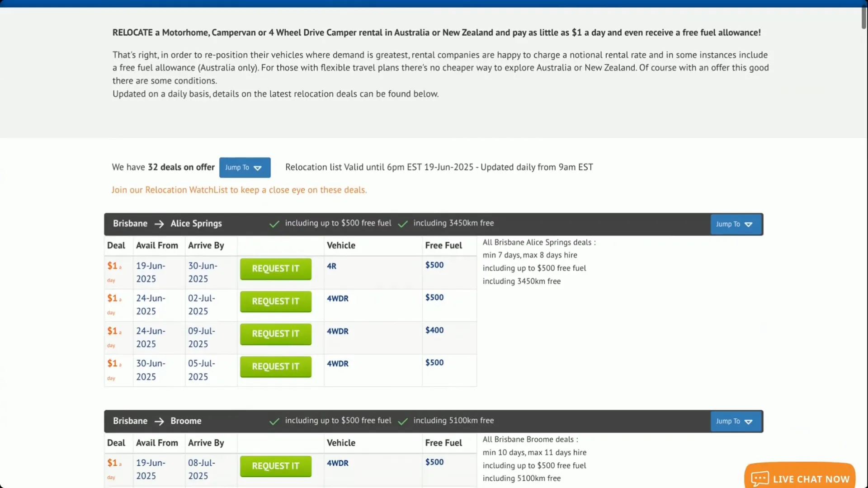Expand Jump To in Brisbane Broome header
The image size is (868, 488).
735,421
